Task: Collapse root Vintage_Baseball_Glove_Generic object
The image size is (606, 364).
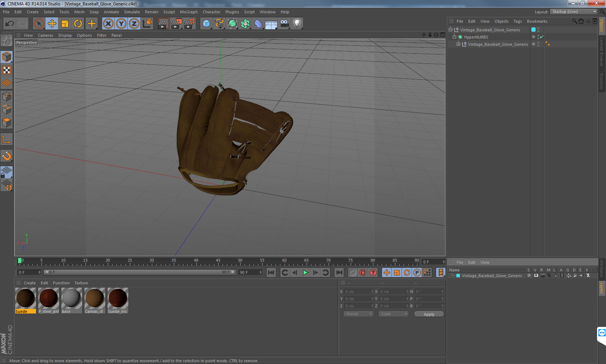Action: 451,30
